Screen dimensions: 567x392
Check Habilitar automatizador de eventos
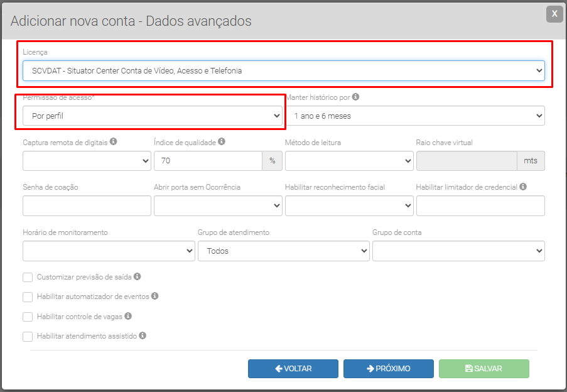pos(28,297)
